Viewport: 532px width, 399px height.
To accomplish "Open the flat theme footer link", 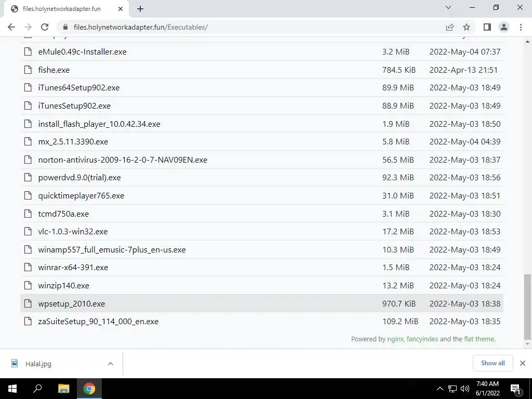I will click(479, 339).
